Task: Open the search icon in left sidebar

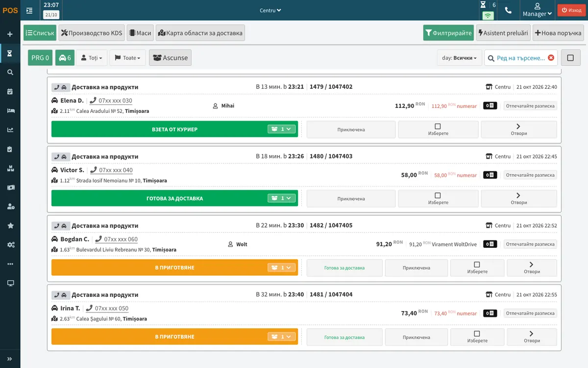Action: point(10,72)
